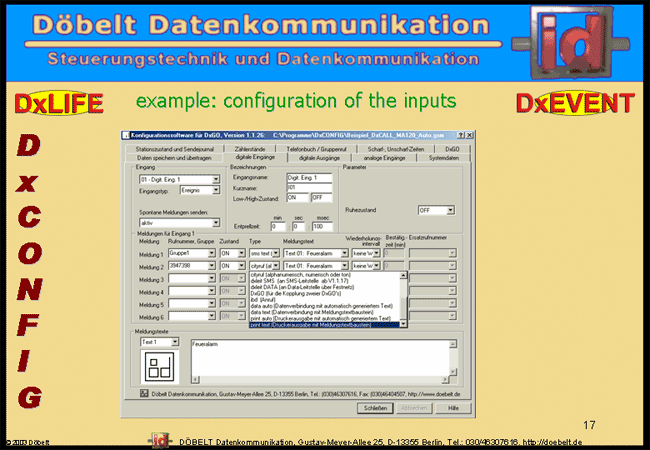The width and height of the screenshot is (650, 450).
Task: Open Meldung 1 Rufnummer 'Gruppe1' dropdown
Action: pos(211,253)
